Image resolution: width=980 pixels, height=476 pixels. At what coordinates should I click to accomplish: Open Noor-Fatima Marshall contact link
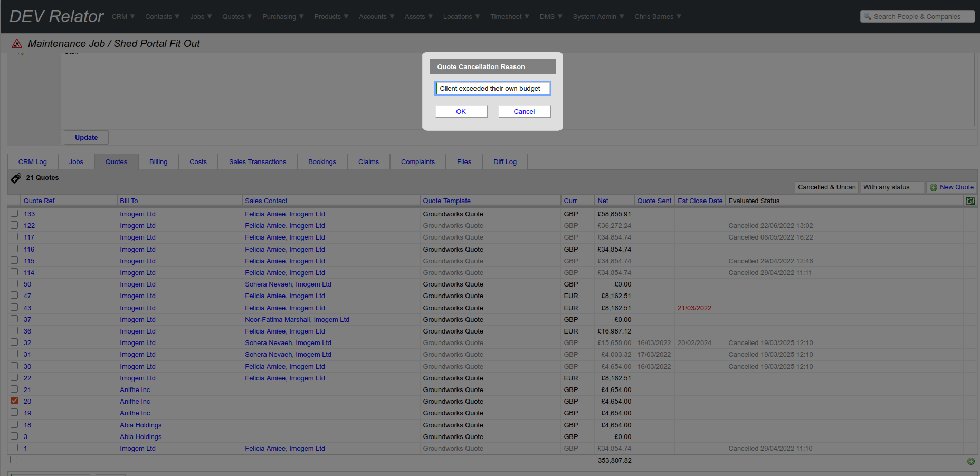pos(297,320)
